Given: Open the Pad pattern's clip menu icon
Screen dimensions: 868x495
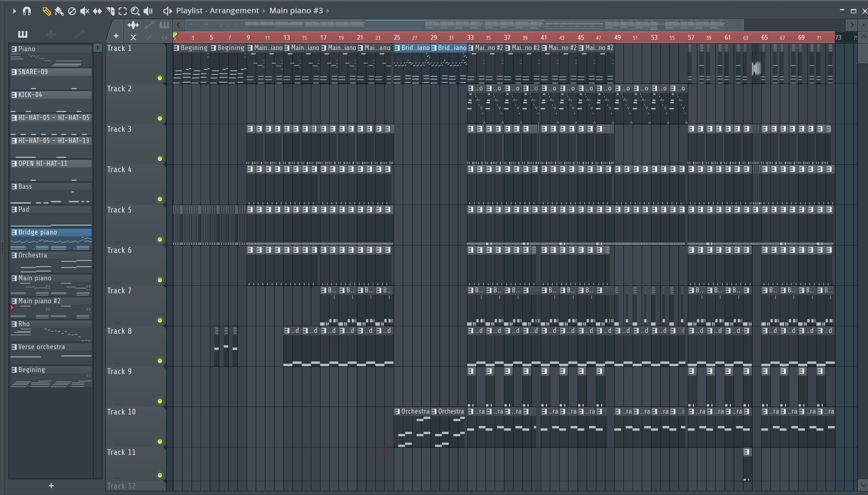Looking at the screenshot, I should pyautogui.click(x=14, y=210).
